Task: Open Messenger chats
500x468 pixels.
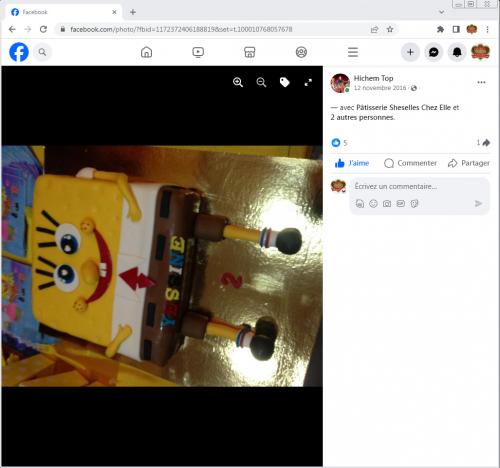Action: (x=434, y=52)
